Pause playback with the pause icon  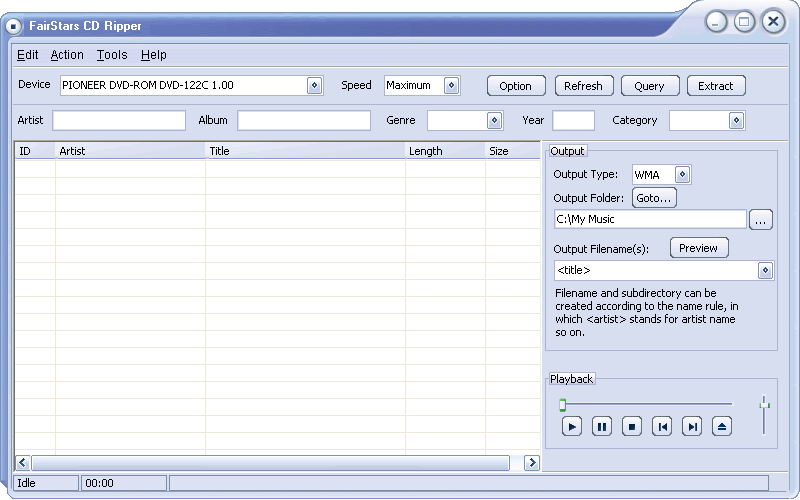602,427
